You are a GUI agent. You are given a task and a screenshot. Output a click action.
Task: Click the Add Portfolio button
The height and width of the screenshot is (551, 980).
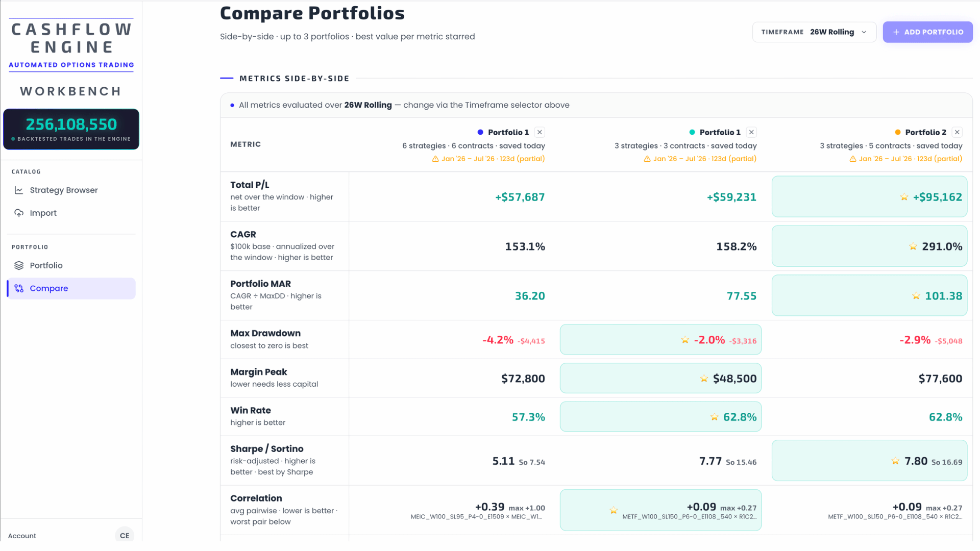(927, 32)
